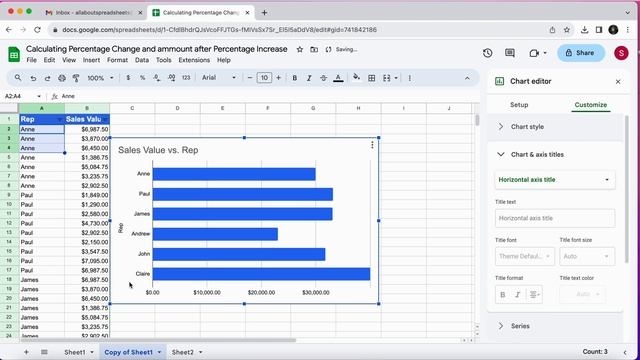Screen dimensions: 640x360
Task: Switch to the Sheet1 tab
Action: coord(75,352)
